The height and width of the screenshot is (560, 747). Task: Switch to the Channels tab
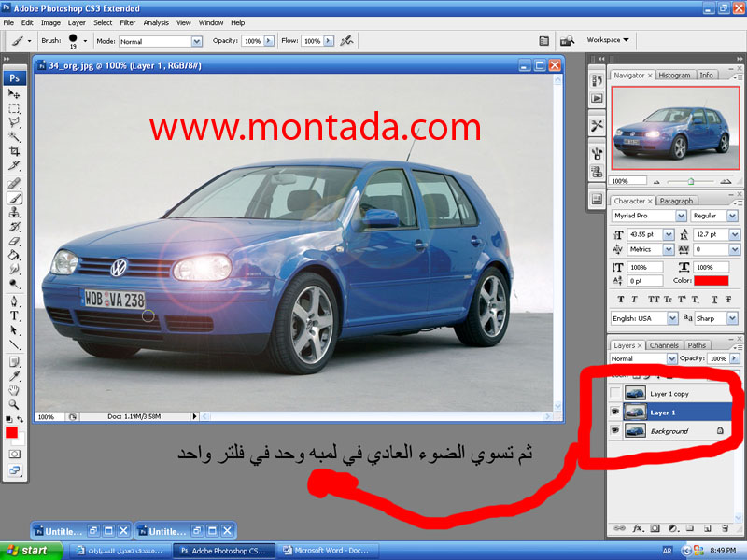click(664, 345)
